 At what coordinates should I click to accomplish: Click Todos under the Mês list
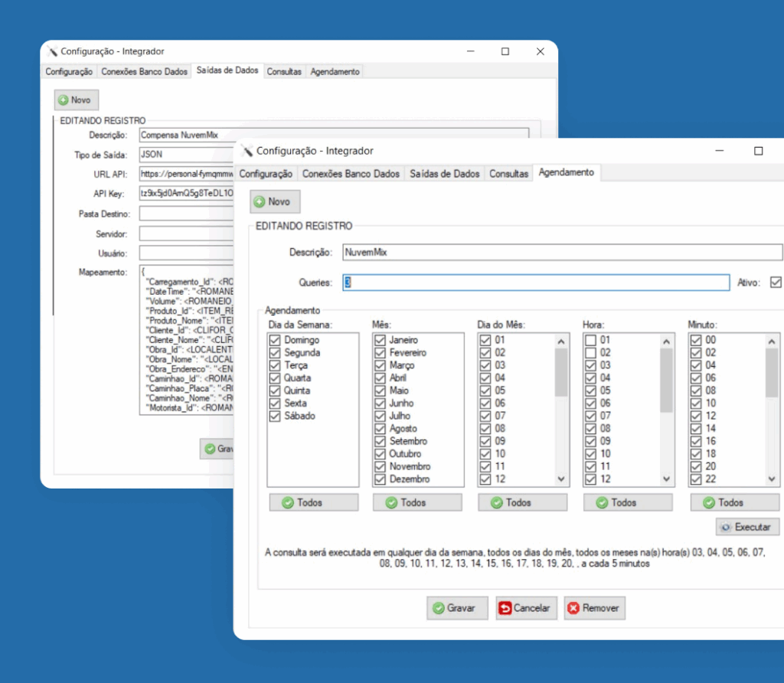(417, 502)
